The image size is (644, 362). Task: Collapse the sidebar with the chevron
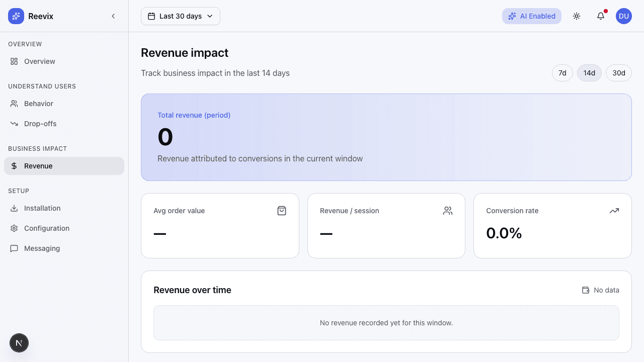[x=113, y=16]
